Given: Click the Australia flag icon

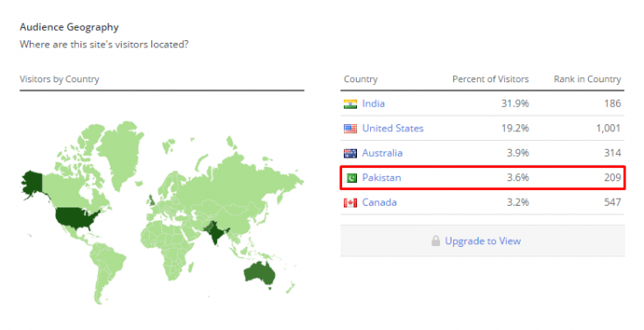Looking at the screenshot, I should [350, 153].
